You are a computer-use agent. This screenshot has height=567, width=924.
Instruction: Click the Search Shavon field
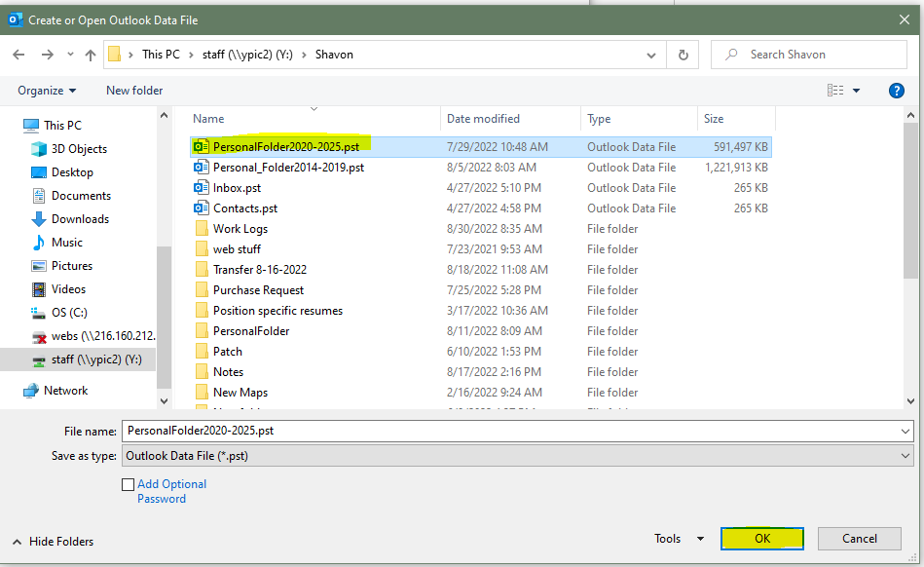point(808,55)
